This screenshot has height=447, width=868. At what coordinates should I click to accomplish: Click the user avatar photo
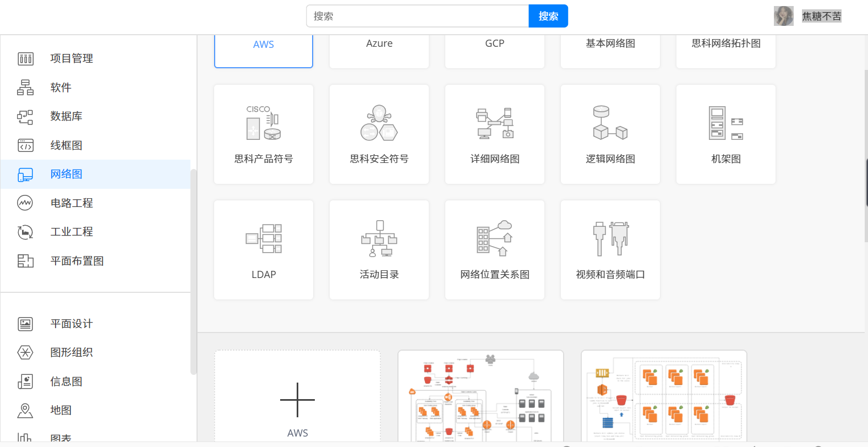pos(784,16)
